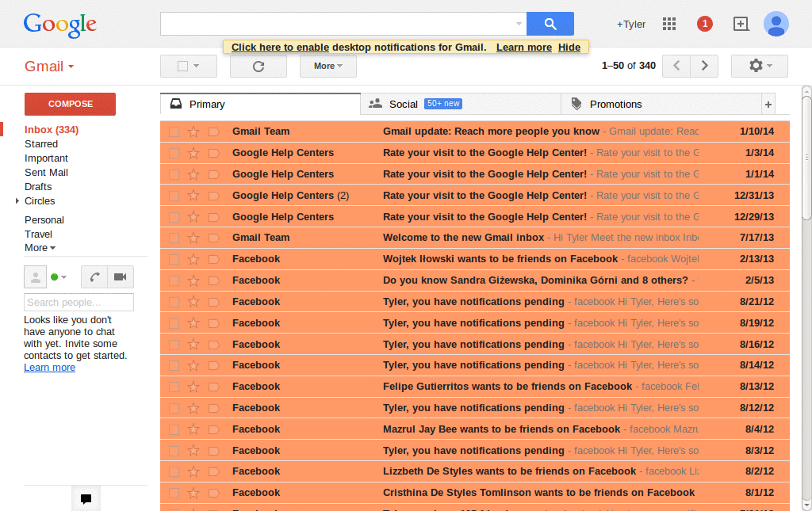Screen dimensions: 812x511
Task: View the red notification badge
Action: click(x=704, y=24)
